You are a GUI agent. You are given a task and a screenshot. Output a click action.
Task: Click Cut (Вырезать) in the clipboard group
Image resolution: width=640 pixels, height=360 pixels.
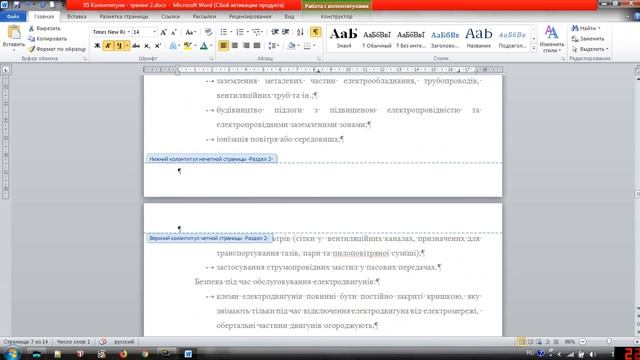pyautogui.click(x=44, y=29)
